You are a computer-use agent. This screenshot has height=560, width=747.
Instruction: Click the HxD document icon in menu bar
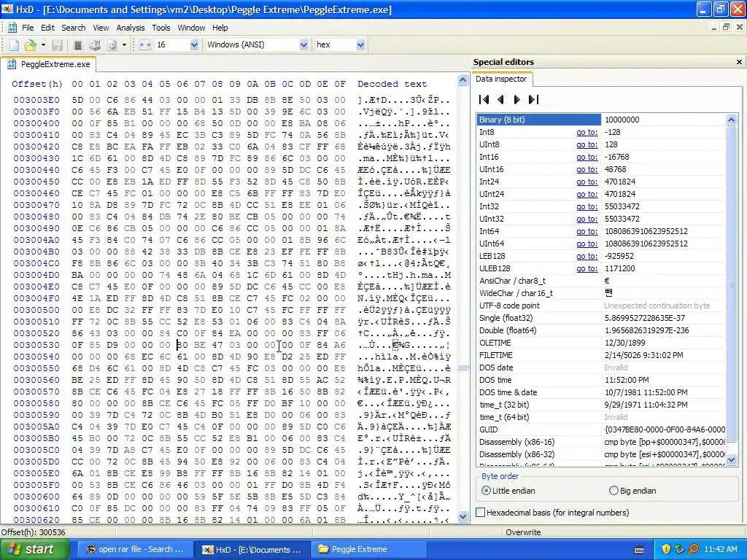(12, 28)
